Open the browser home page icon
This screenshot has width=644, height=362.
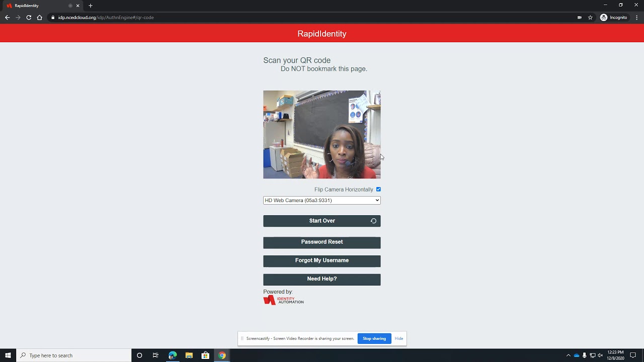click(40, 17)
